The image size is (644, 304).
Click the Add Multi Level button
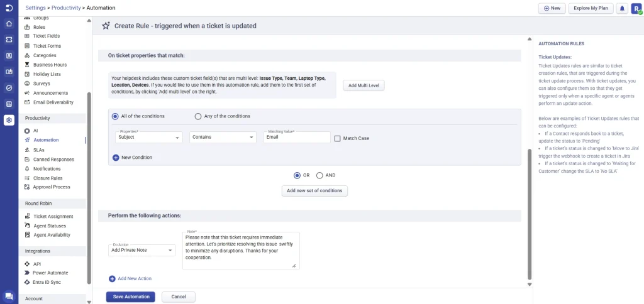click(x=364, y=85)
